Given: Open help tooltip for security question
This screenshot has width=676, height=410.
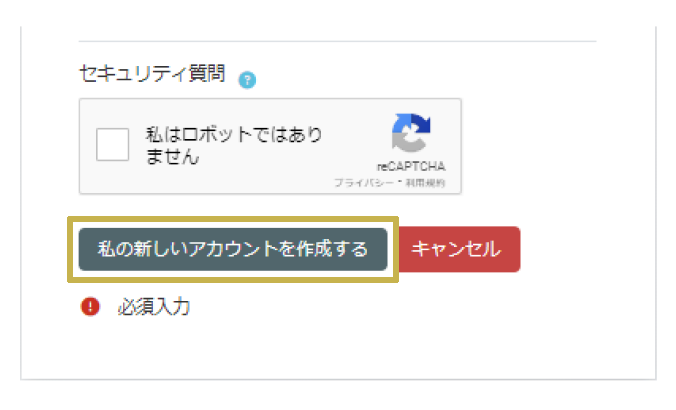Looking at the screenshot, I should click(247, 80).
